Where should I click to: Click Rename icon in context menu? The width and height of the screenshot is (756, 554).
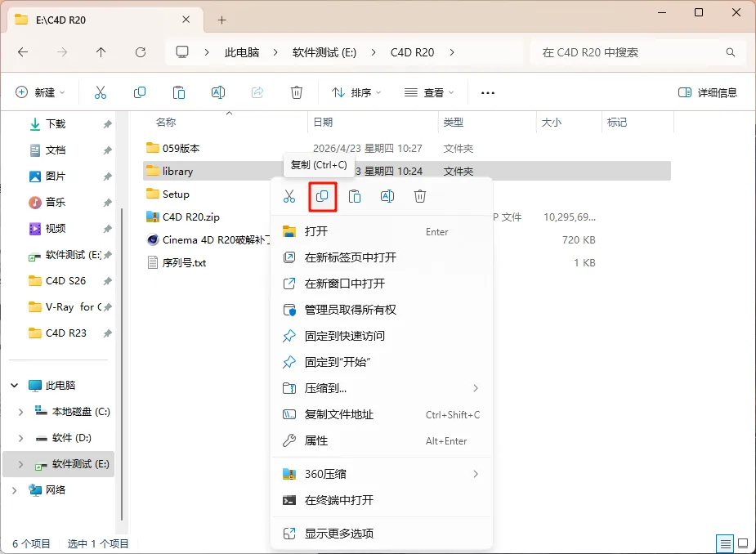tap(387, 196)
